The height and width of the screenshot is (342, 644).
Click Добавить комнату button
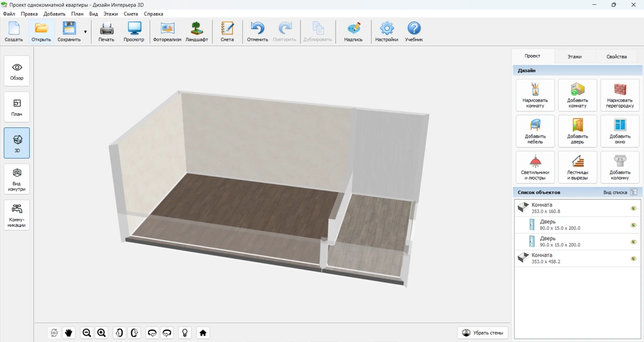(577, 95)
